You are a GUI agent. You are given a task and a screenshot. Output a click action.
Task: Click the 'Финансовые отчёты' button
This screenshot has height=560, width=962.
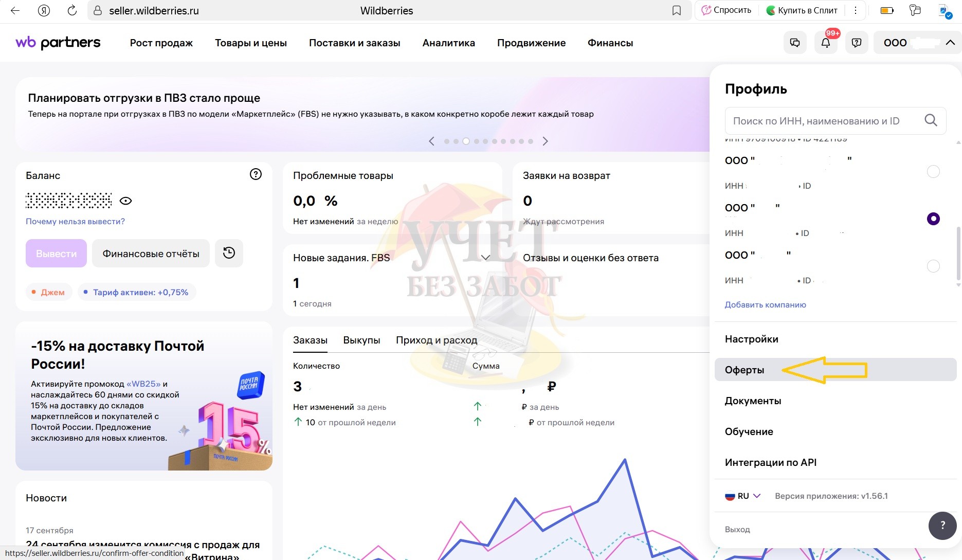tap(151, 254)
